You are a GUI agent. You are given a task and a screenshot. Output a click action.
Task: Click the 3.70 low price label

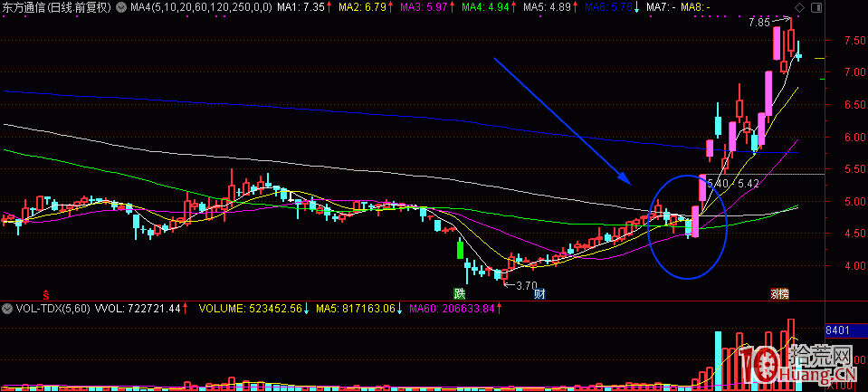click(x=527, y=286)
